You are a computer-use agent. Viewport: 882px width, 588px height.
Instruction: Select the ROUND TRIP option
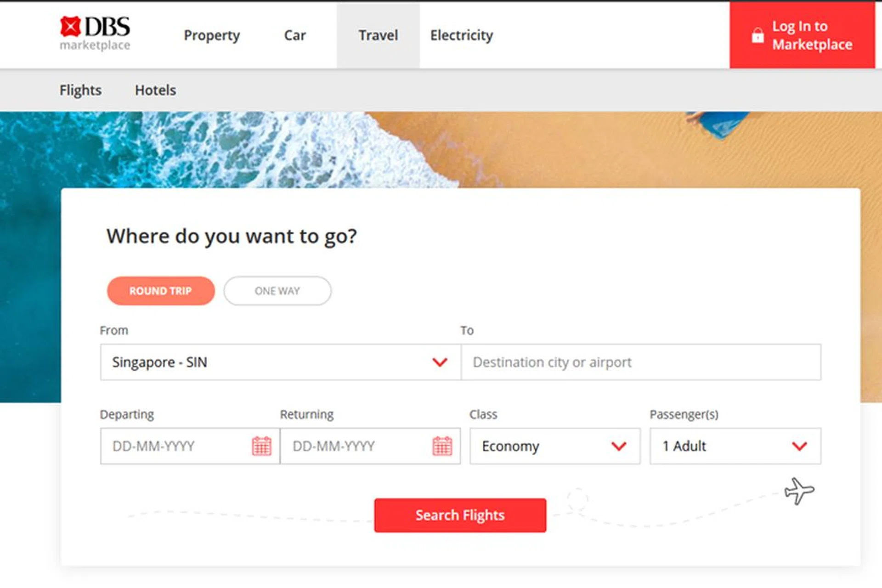161,291
